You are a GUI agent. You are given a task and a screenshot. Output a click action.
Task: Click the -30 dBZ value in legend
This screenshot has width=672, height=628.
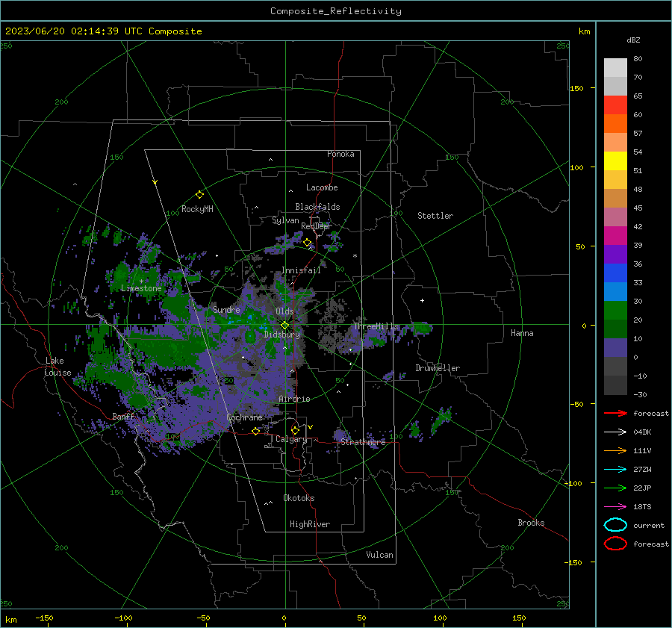point(640,394)
